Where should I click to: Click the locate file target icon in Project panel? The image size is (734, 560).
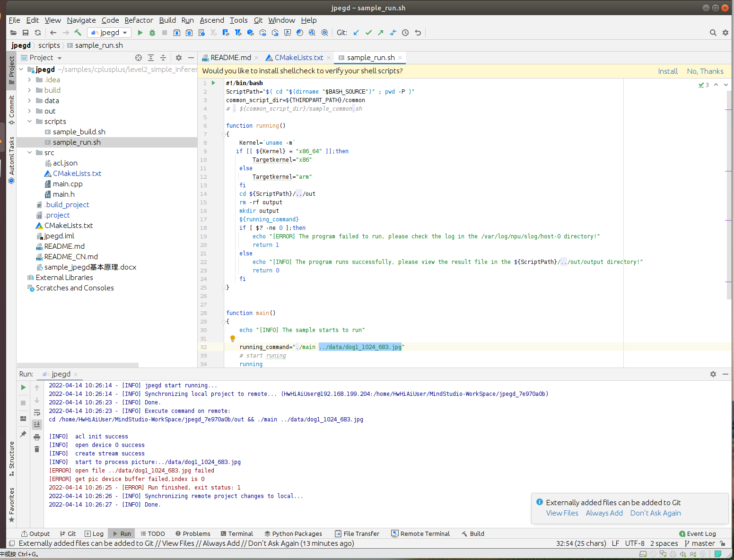pos(139,58)
